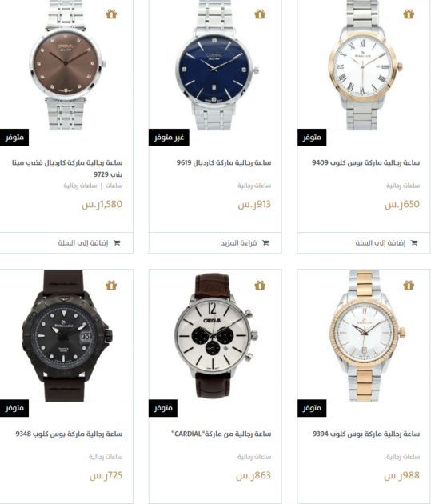Click gift icon on CARDIAL chronograph watch
Viewport: 431px width, 504px height.
[x=260, y=285]
